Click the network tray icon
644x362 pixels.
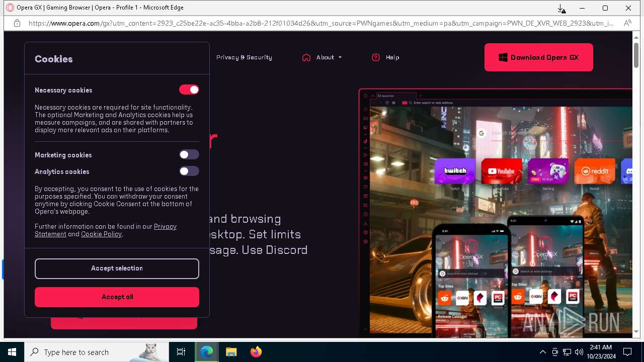point(567,352)
